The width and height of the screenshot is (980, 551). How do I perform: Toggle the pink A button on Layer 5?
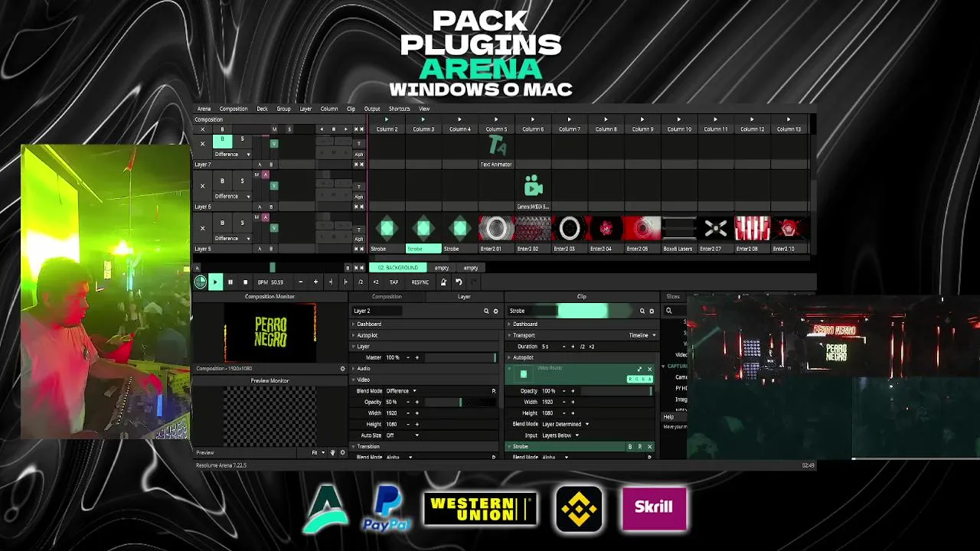tap(265, 217)
